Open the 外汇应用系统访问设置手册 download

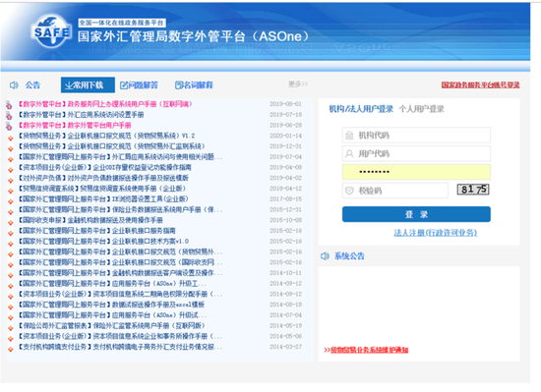pos(105,114)
